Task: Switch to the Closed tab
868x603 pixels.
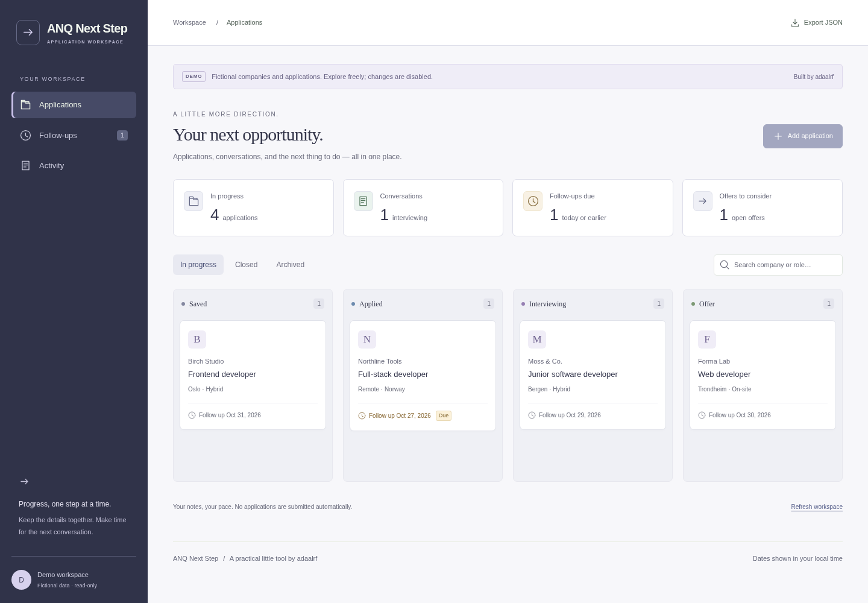Action: (246, 265)
